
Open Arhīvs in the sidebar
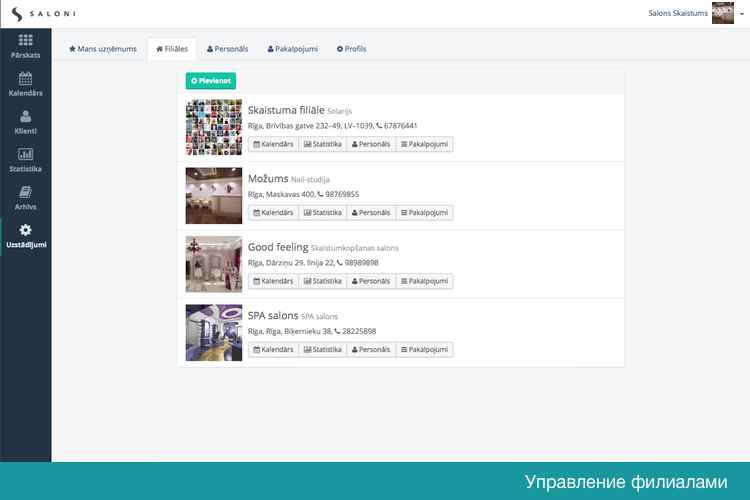coord(25,198)
